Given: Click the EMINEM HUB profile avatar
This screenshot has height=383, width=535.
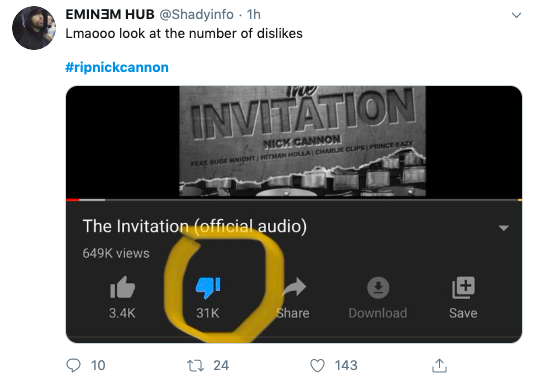Looking at the screenshot, I should pos(34,28).
